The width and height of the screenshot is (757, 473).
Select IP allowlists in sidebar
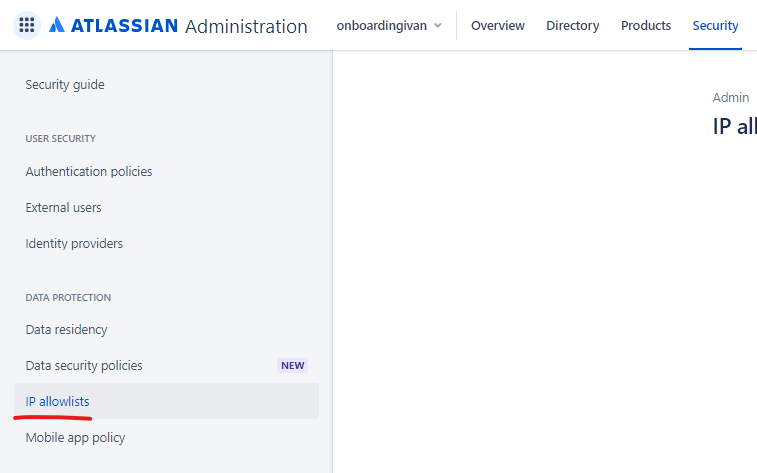click(x=166, y=401)
